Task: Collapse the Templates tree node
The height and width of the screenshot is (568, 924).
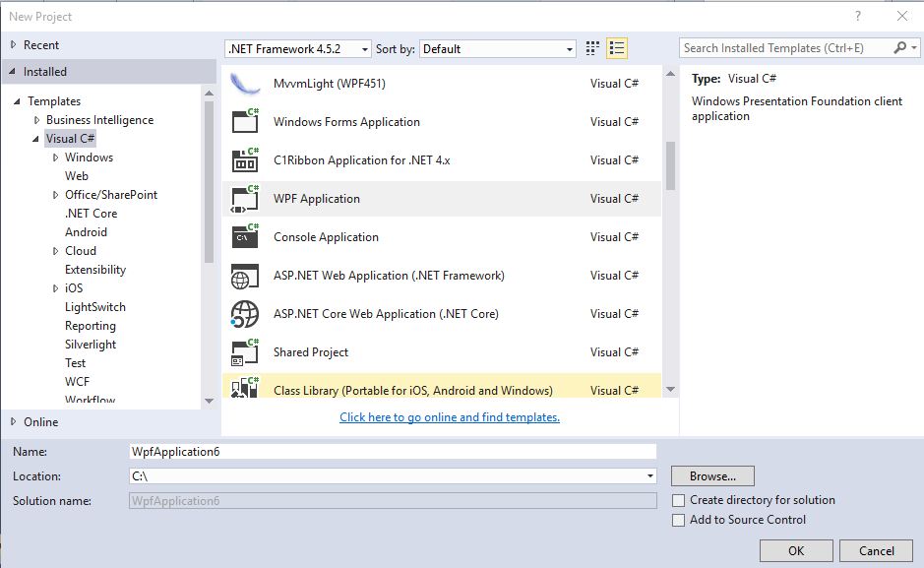Action: [x=17, y=101]
